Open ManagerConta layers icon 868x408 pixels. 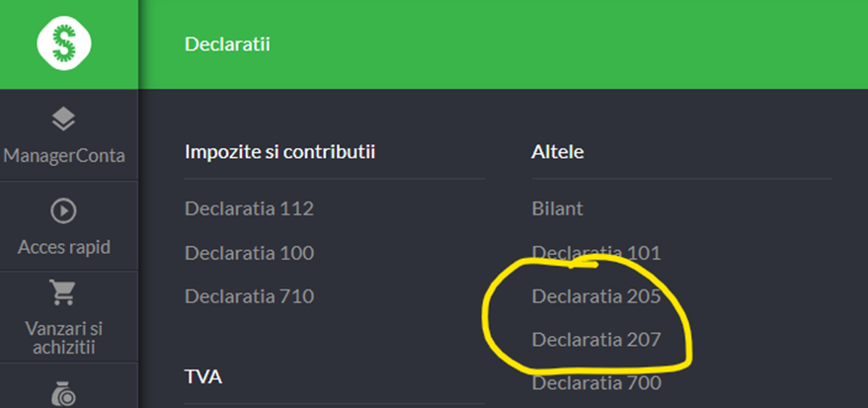tap(63, 119)
